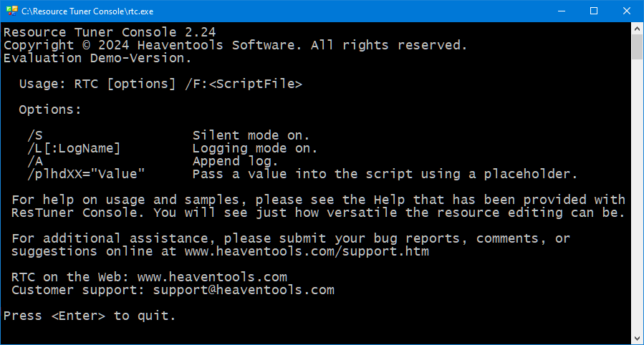This screenshot has width=644, height=345.
Task: Click the /L[:LogName] option text
Action: [74, 148]
